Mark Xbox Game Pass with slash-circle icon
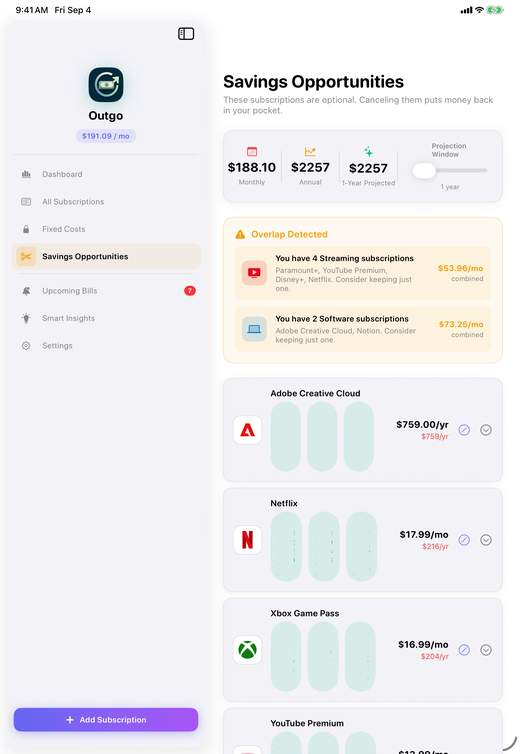This screenshot has width=520, height=754. pyautogui.click(x=464, y=650)
